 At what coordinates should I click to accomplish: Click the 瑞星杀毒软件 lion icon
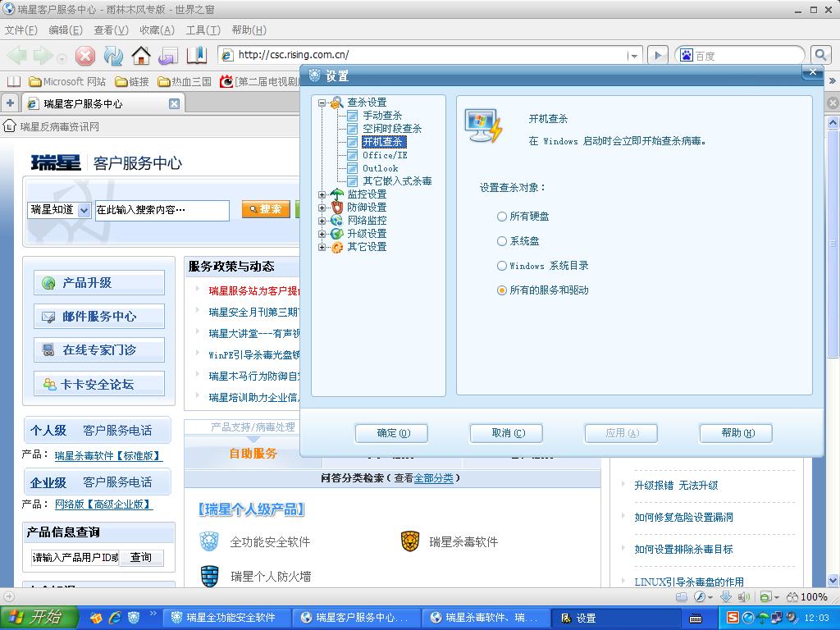410,541
